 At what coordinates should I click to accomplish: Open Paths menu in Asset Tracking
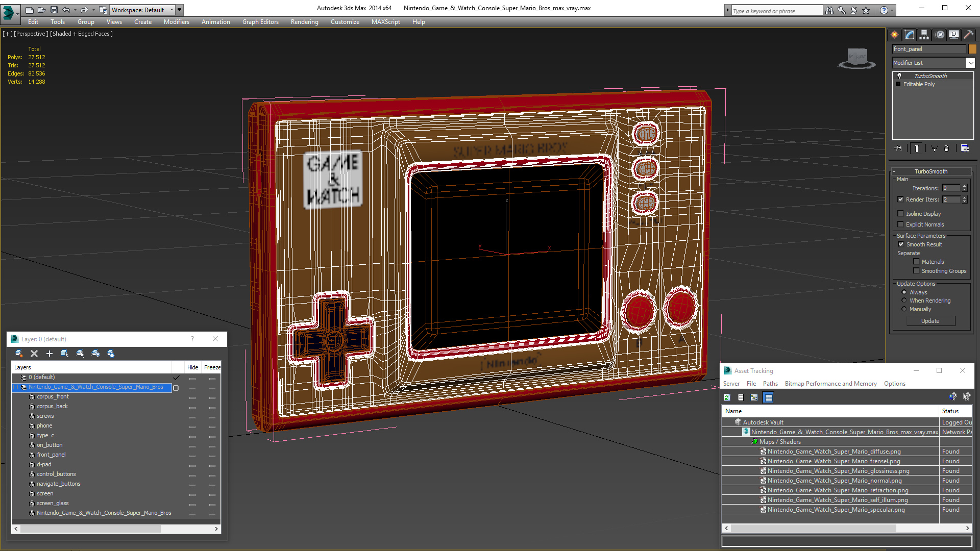(770, 384)
